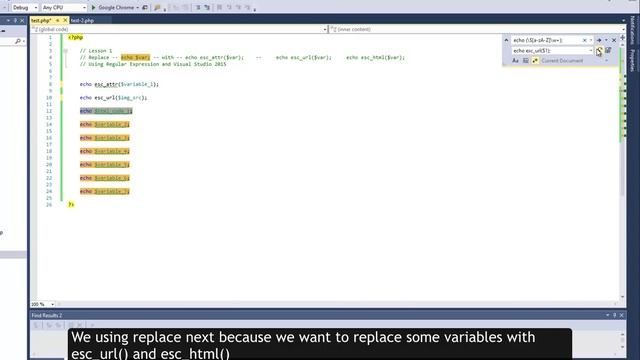This screenshot has height=360, width=640.
Task: Click 'echo $variable_2;' on line 14
Action: click(104, 124)
